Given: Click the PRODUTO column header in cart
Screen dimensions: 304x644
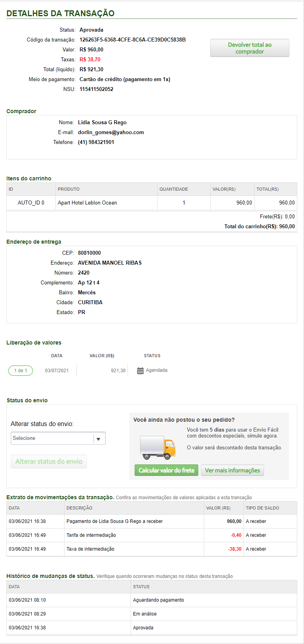Looking at the screenshot, I should (68, 189).
